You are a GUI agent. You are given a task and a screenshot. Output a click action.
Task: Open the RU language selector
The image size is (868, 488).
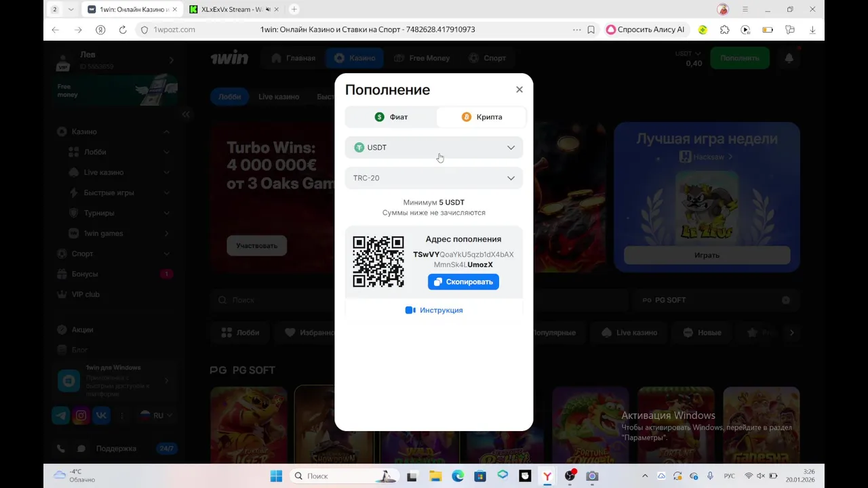pos(156,415)
